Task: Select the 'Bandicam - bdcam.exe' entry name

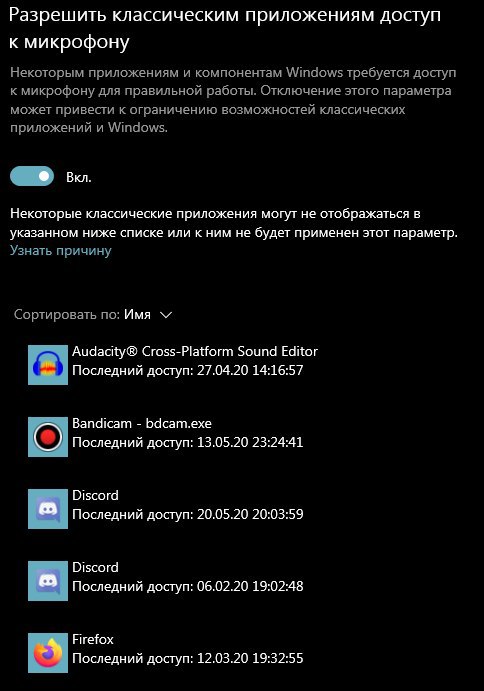Action: click(x=142, y=424)
